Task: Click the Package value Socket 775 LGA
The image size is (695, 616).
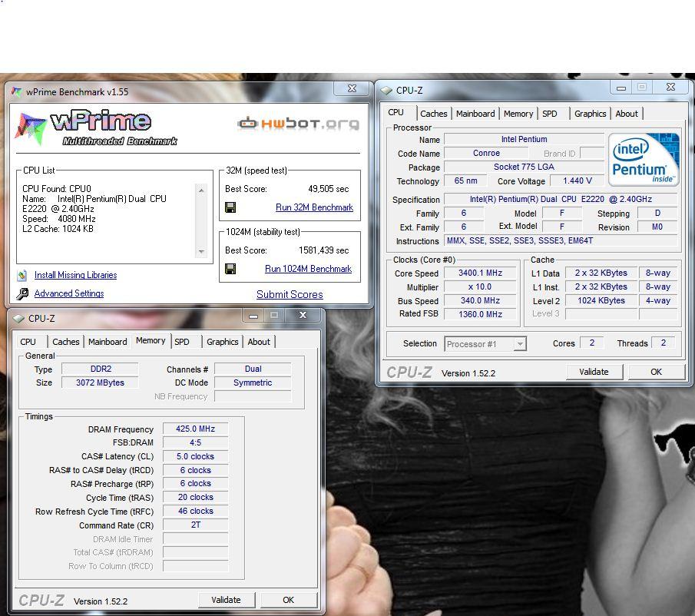Action: [x=525, y=167]
